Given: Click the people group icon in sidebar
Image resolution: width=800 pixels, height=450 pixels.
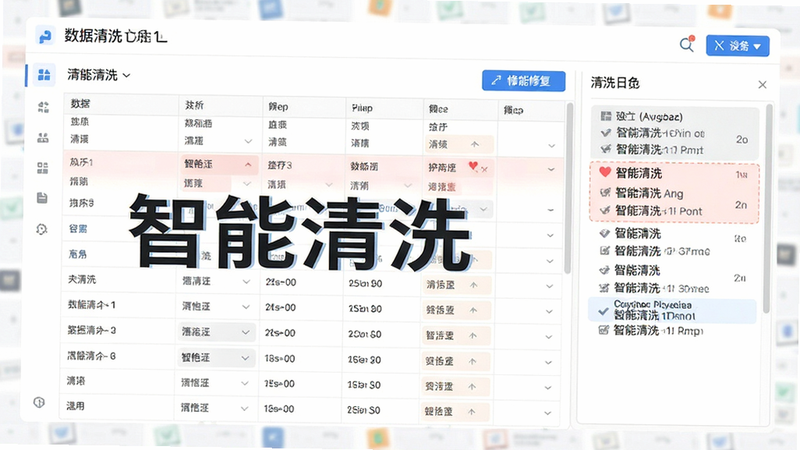Looking at the screenshot, I should pos(43,138).
